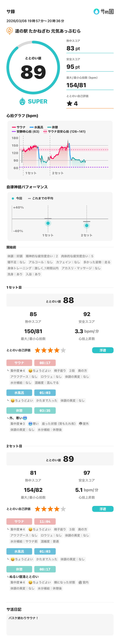Open the facility name 道の駅 たかねざわ 元気あっぷむら
The width and height of the screenshot is (120, 644).
[x=48, y=31]
